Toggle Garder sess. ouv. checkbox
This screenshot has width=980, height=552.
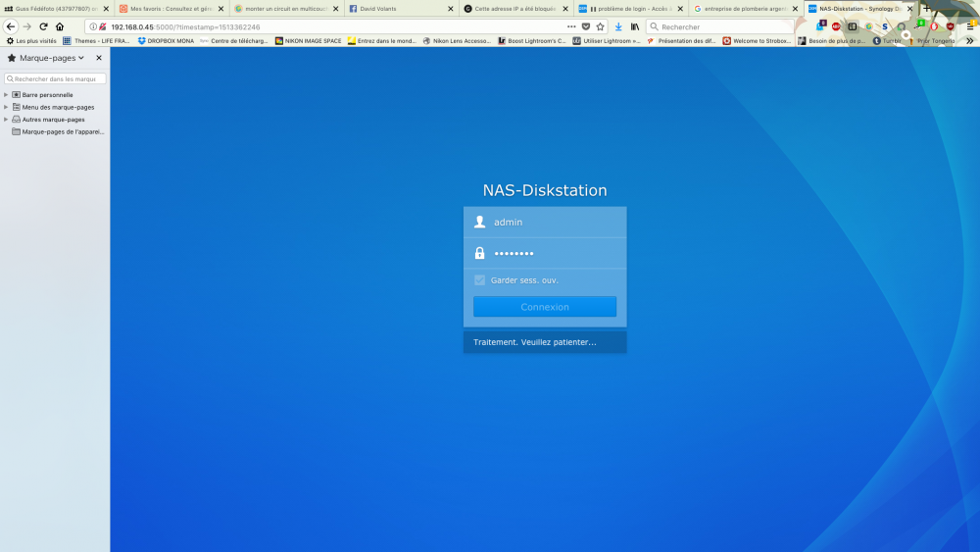tap(479, 280)
